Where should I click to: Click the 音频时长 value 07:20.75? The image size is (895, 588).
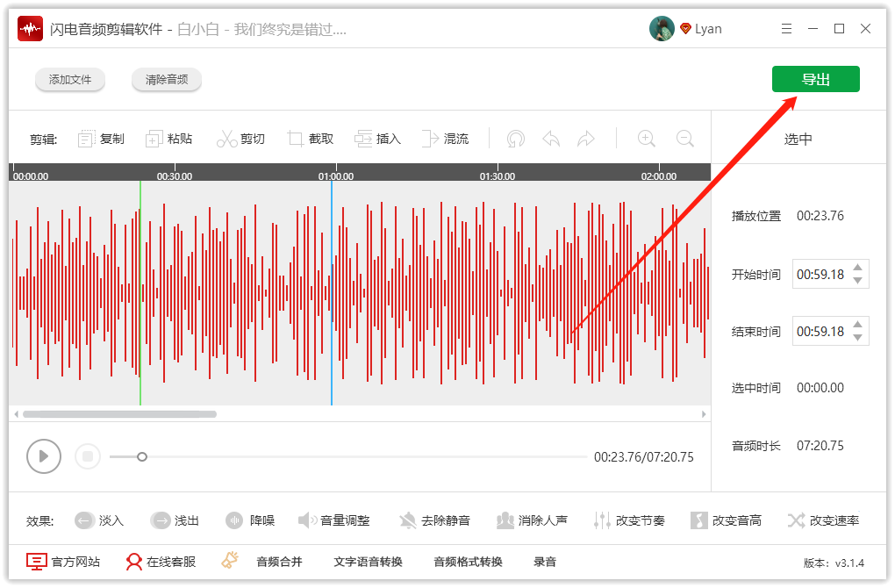click(820, 446)
